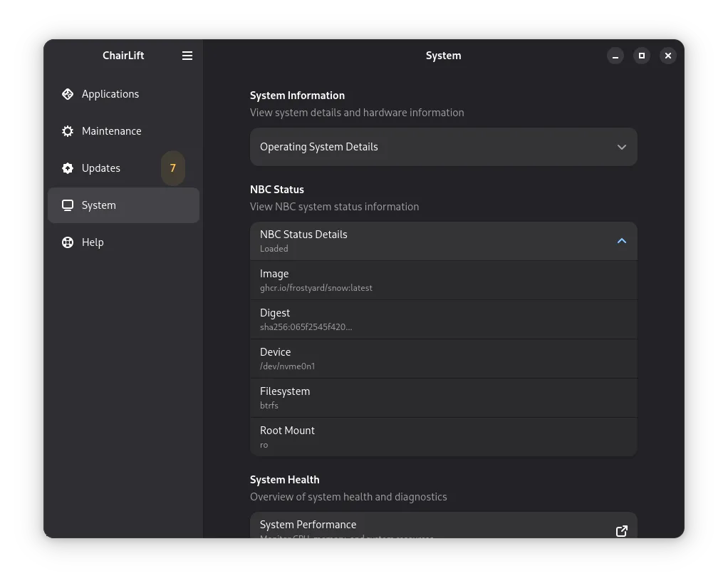Image resolution: width=728 pixels, height=586 pixels.
Task: Expand the Operating System Details chevron
Action: pos(622,147)
